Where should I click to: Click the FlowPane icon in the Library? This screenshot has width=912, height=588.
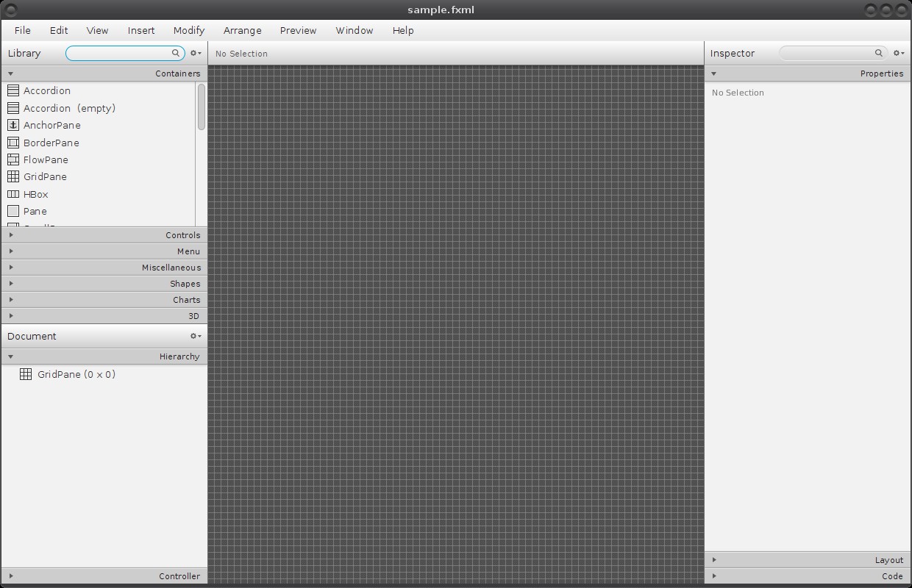tap(13, 159)
